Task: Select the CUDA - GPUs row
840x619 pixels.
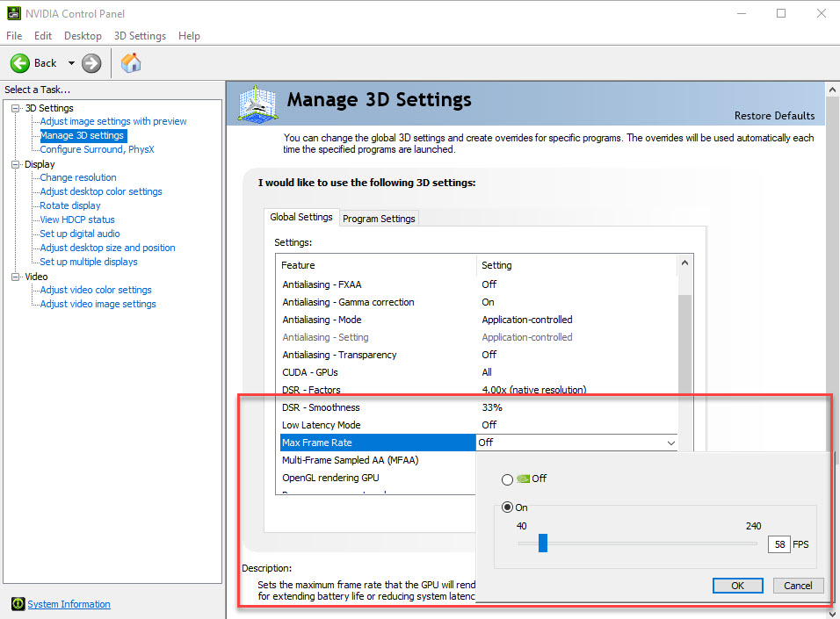Action: pyautogui.click(x=479, y=372)
